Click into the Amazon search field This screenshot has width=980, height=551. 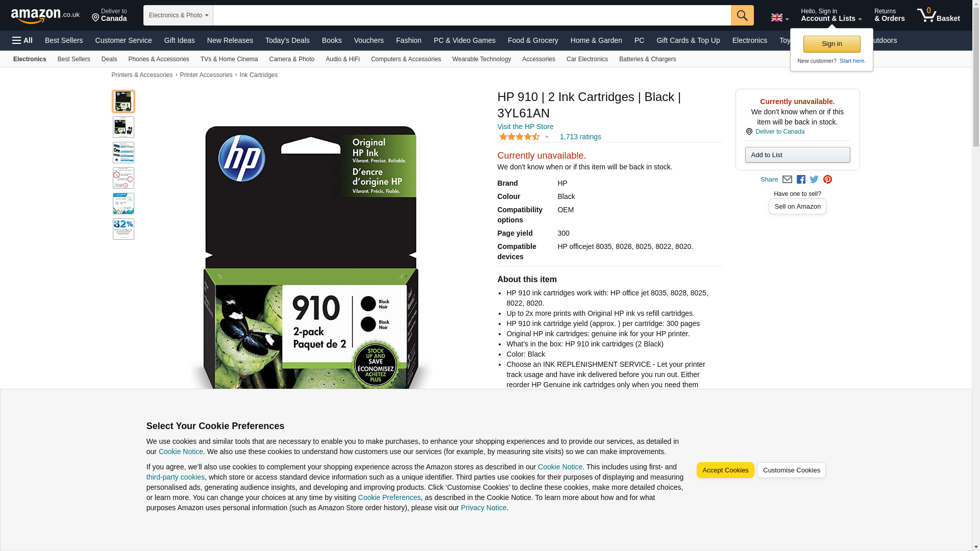tap(472, 15)
